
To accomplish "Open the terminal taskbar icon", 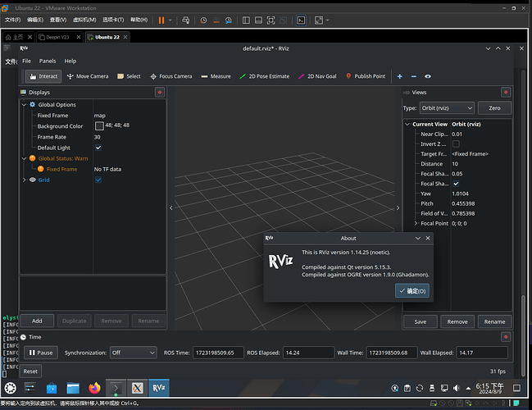I will click(116, 388).
